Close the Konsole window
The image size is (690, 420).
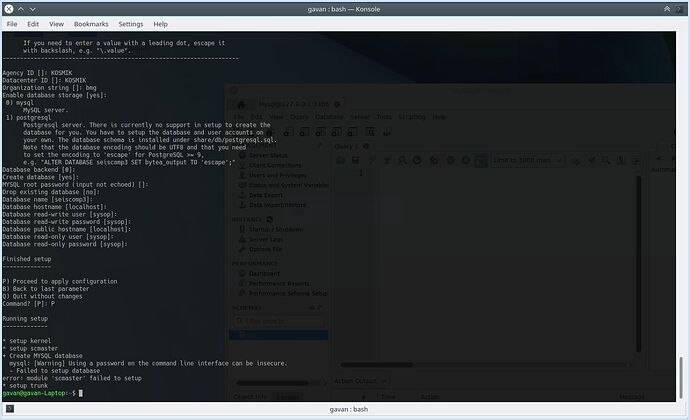tap(680, 7)
